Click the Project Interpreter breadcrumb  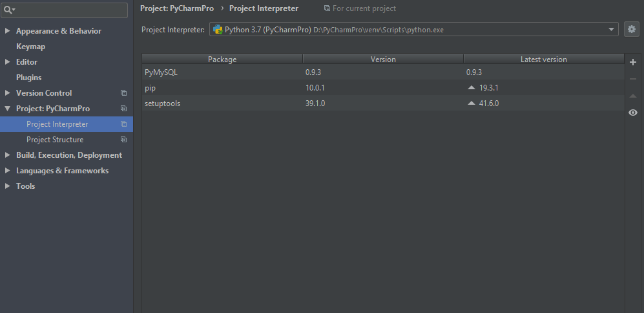pos(264,8)
